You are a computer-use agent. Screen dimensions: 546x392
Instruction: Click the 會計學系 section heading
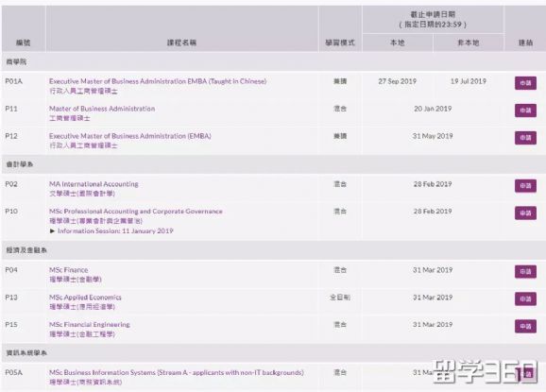20,164
